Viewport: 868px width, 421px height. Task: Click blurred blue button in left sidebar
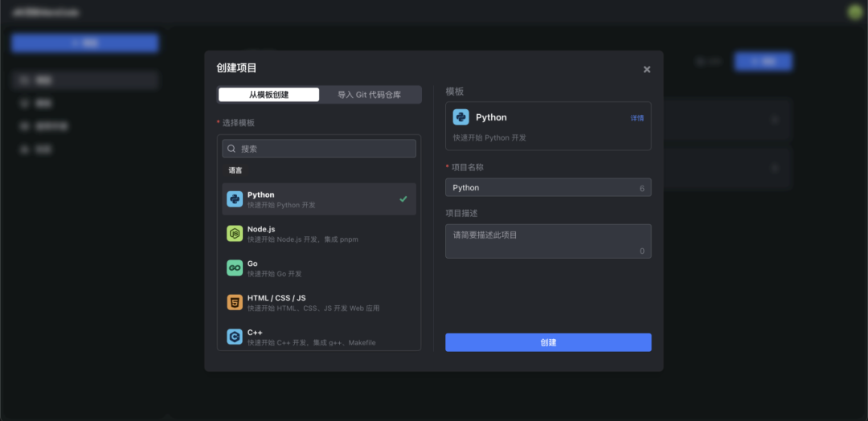click(x=84, y=43)
